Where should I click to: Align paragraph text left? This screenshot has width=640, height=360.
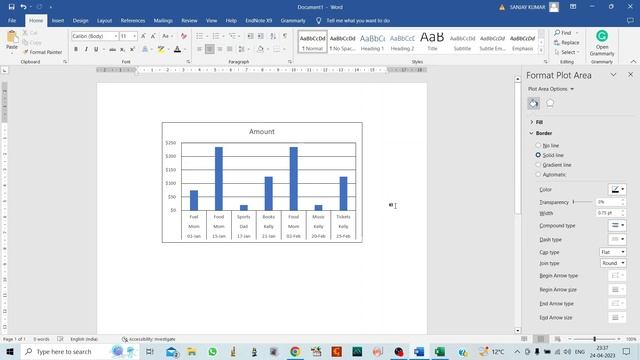[x=200, y=49]
